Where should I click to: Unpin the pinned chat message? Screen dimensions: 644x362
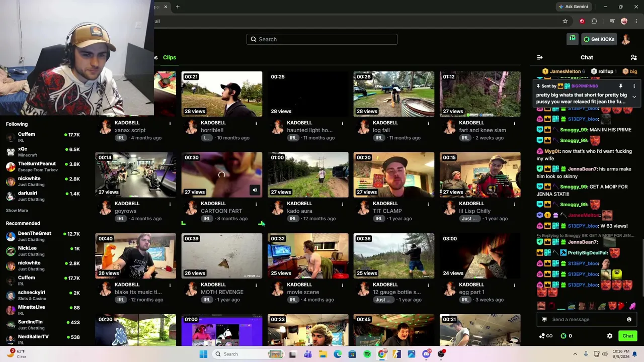[621, 86]
